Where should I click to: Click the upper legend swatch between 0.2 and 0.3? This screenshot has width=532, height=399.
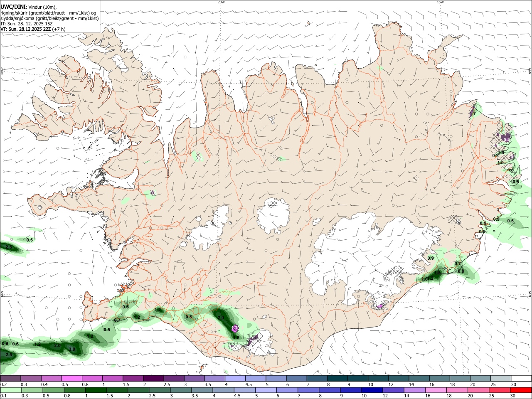point(10,378)
